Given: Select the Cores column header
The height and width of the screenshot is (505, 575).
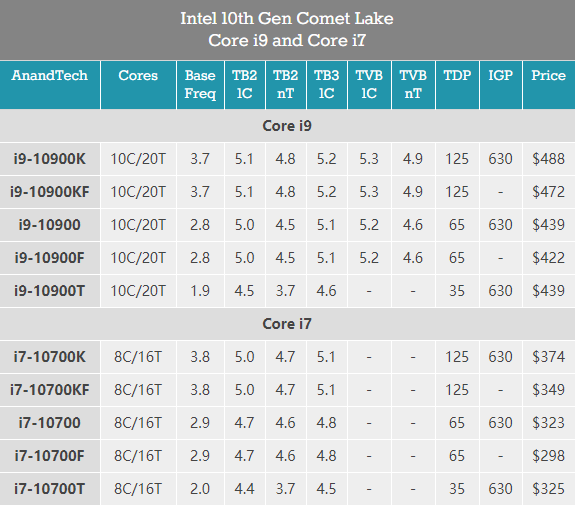Looking at the screenshot, I should (x=138, y=85).
